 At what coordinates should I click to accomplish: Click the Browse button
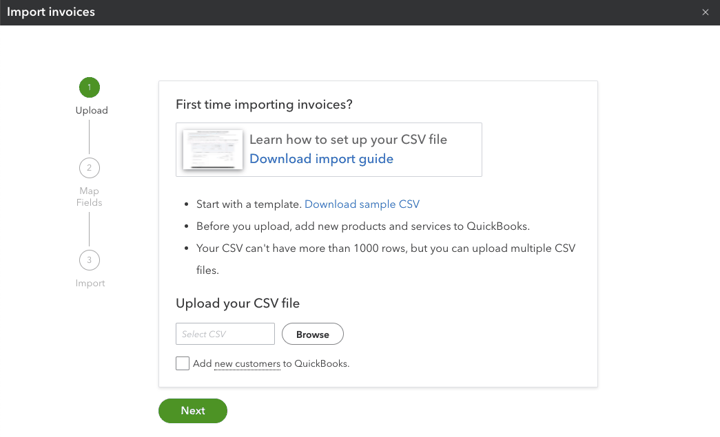click(313, 334)
